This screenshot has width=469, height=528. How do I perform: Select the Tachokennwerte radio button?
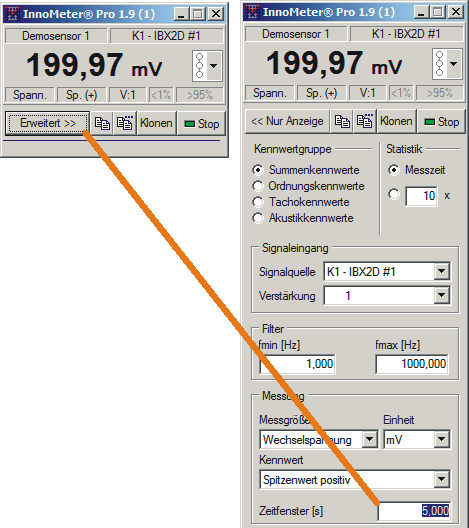click(x=258, y=202)
